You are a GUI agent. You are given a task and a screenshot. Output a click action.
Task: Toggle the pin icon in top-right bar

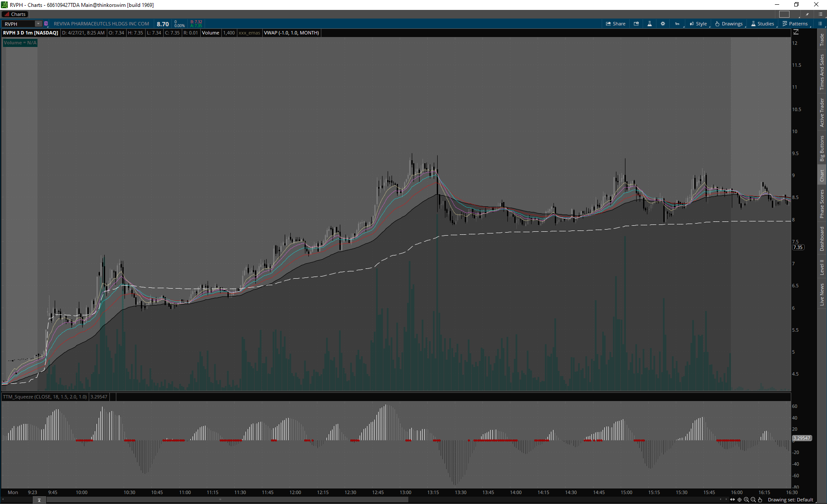(x=807, y=14)
